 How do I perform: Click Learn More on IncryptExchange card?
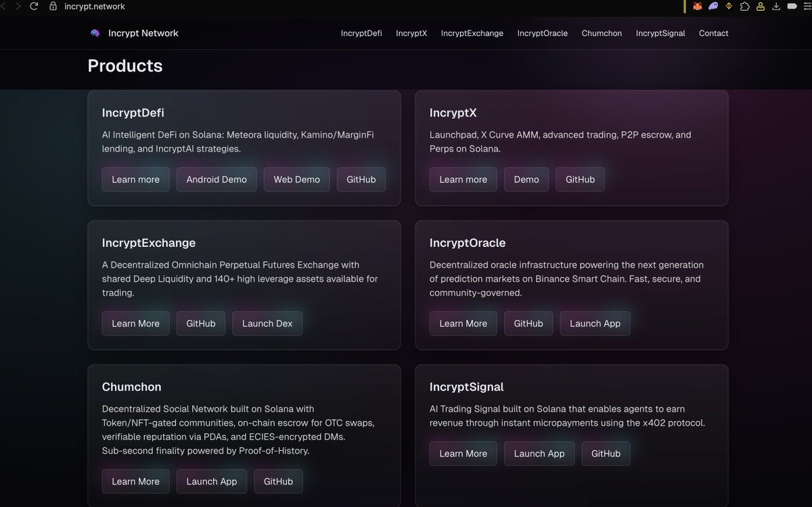click(135, 324)
